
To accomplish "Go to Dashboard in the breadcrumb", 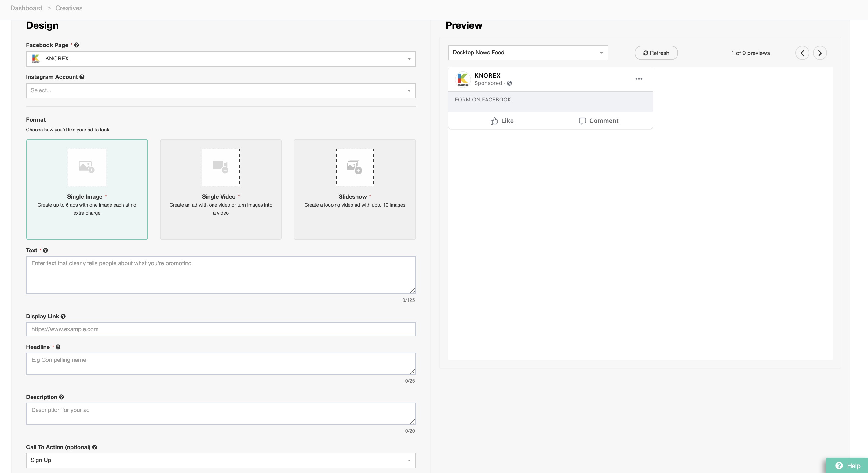I will pos(26,8).
